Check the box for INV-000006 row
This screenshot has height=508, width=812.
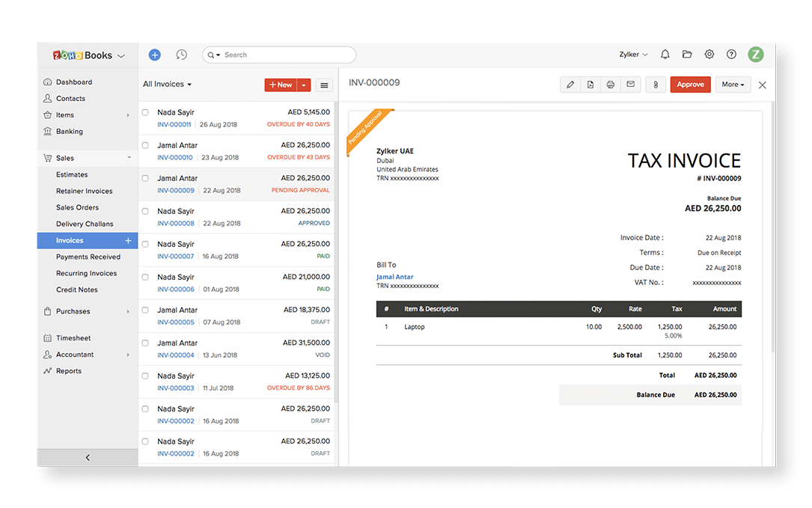(x=145, y=277)
